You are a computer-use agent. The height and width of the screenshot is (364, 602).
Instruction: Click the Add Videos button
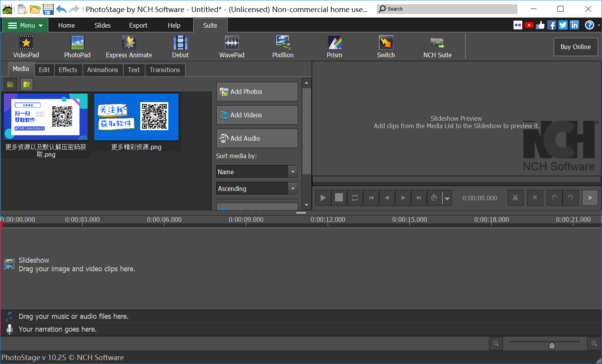pyautogui.click(x=257, y=115)
